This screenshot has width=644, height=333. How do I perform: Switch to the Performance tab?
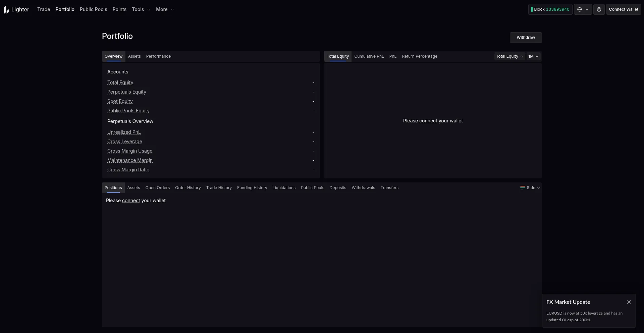(x=158, y=56)
